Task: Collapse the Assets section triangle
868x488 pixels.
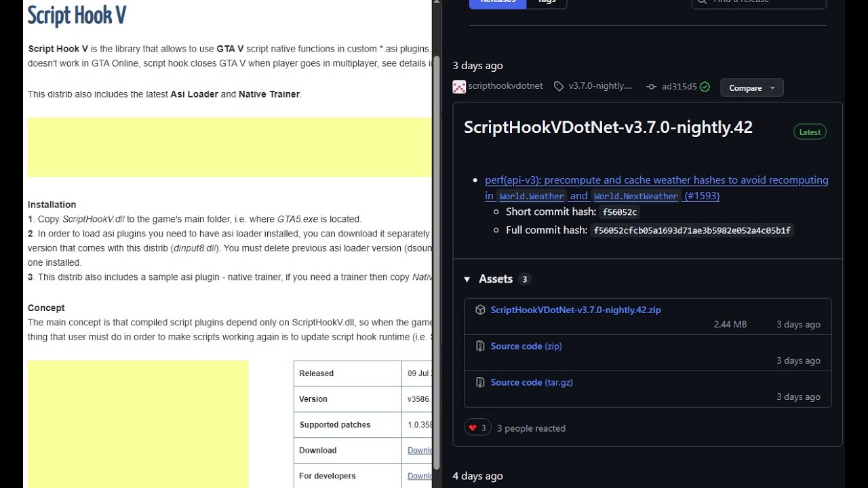Action: pyautogui.click(x=467, y=279)
